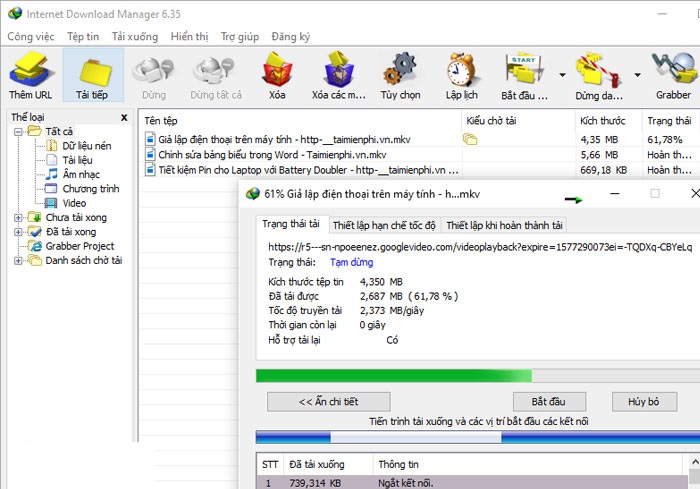Click the Ẩn chi tiết button
The height and width of the screenshot is (489, 700).
tap(329, 401)
